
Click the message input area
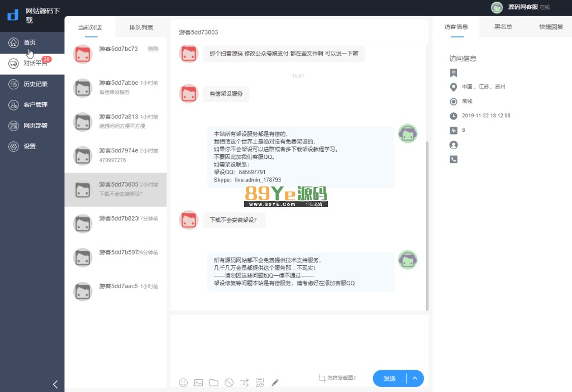pos(299,343)
